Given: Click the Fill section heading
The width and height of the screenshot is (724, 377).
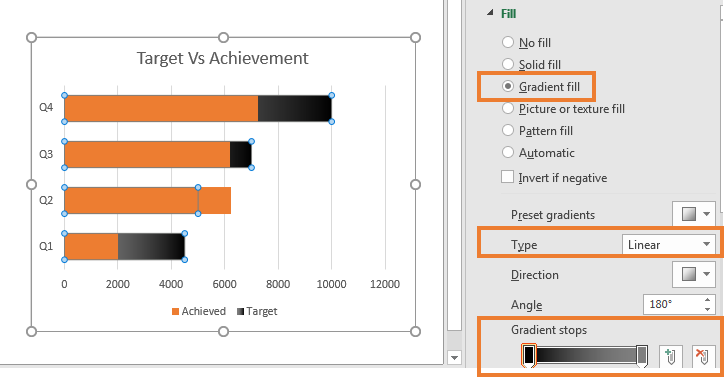Looking at the screenshot, I should tap(508, 14).
